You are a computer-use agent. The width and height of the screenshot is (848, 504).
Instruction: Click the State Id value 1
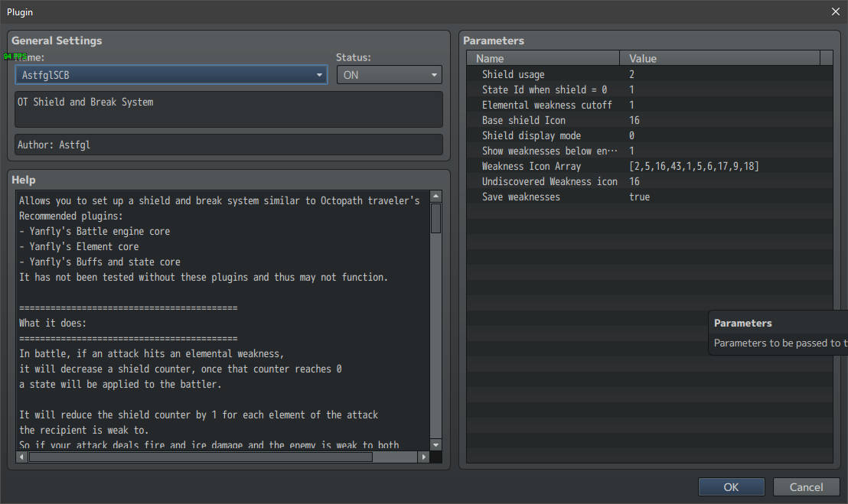[631, 89]
